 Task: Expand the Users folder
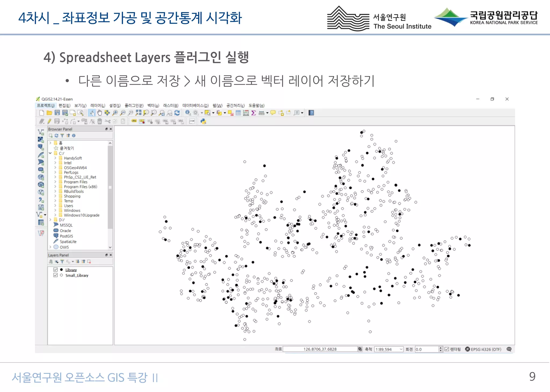(x=55, y=206)
